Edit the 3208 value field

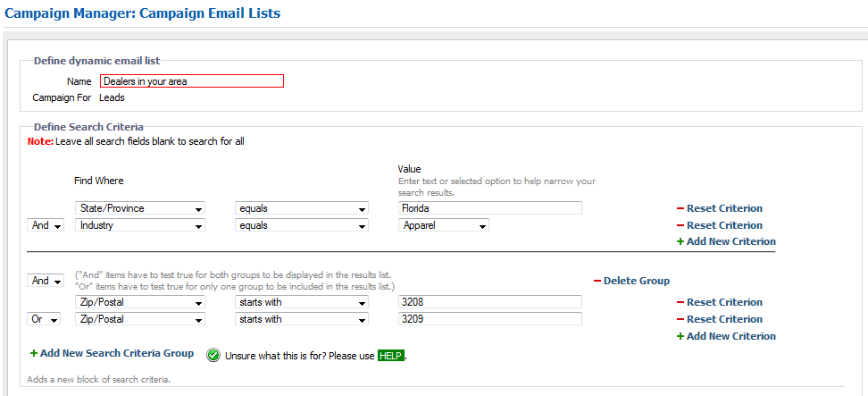pos(489,302)
